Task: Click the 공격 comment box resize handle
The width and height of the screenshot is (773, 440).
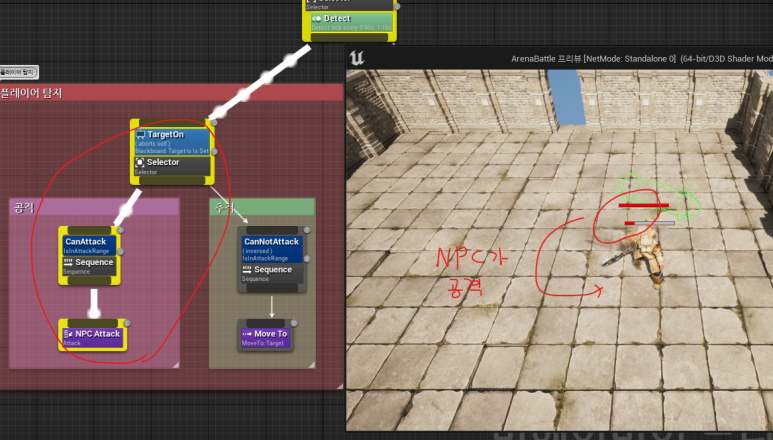Action: pos(176,365)
